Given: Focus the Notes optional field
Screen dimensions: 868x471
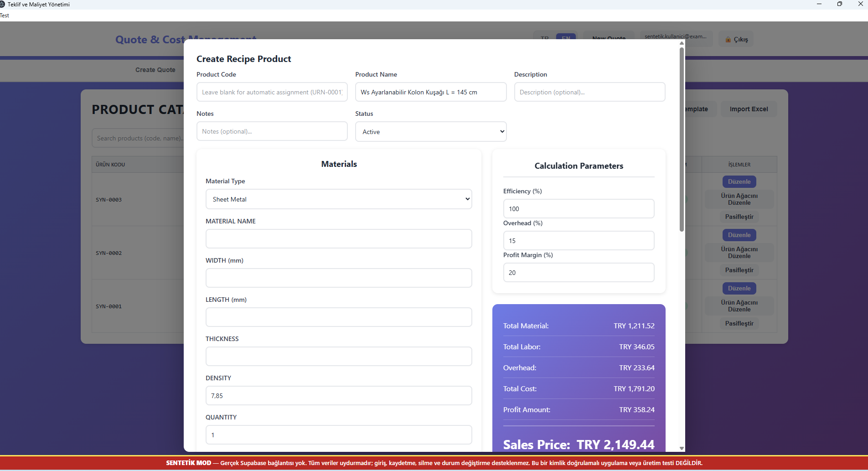Looking at the screenshot, I should 272,131.
